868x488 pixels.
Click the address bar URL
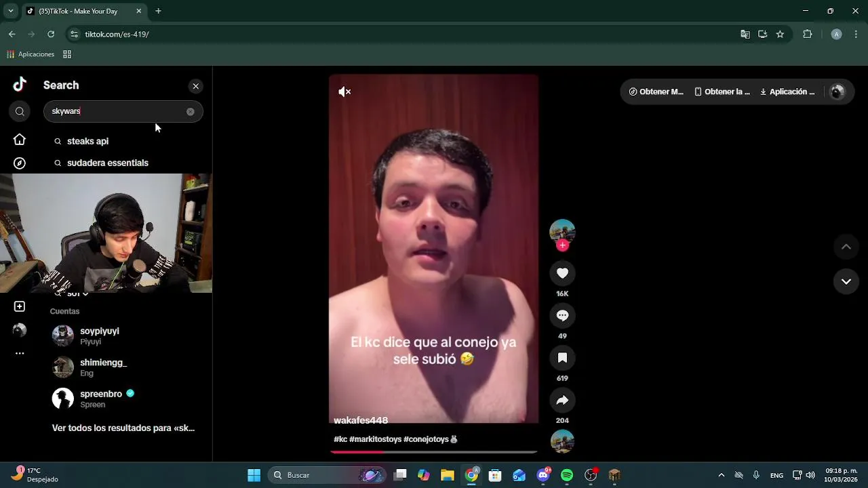[x=117, y=34]
